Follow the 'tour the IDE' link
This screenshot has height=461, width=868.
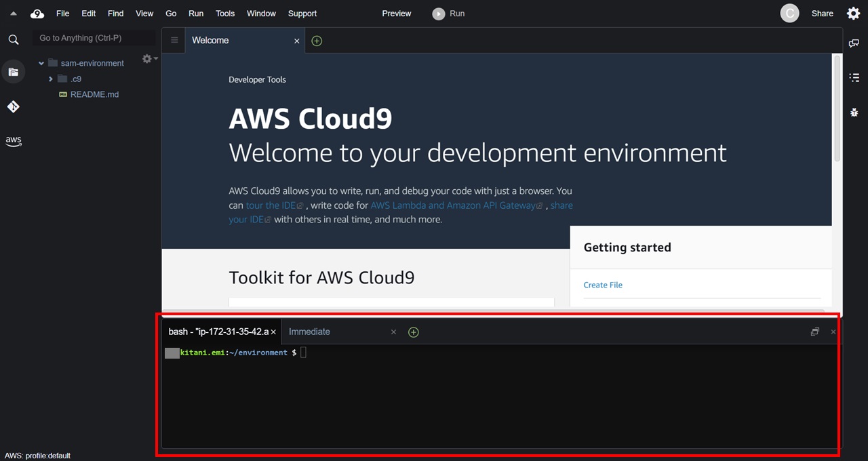pyautogui.click(x=275, y=205)
